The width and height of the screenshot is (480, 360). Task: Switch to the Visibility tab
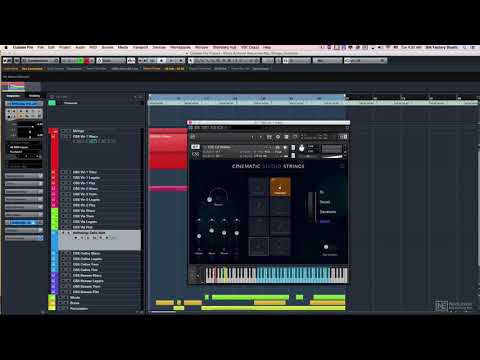[x=34, y=96]
